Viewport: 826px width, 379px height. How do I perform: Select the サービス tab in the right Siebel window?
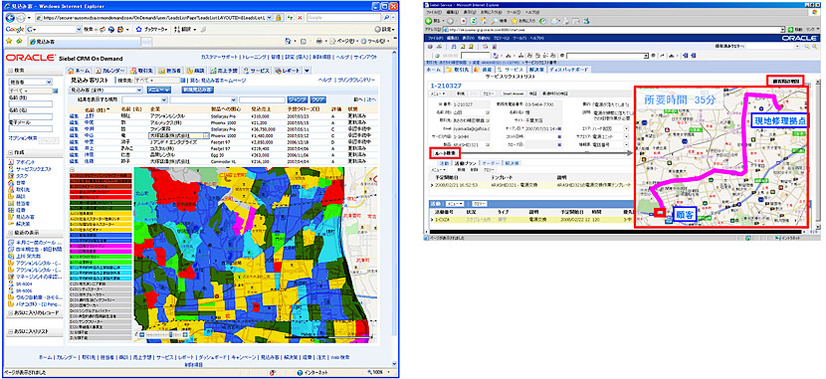click(x=510, y=69)
